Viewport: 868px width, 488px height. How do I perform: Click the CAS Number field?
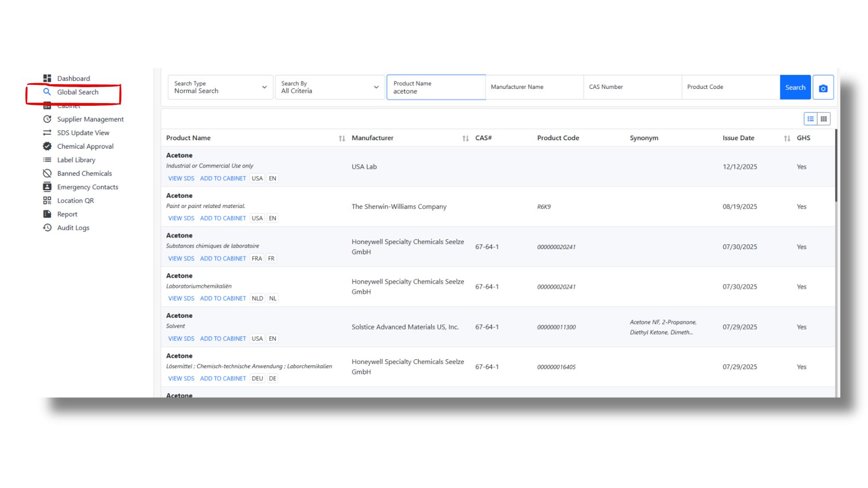point(633,87)
